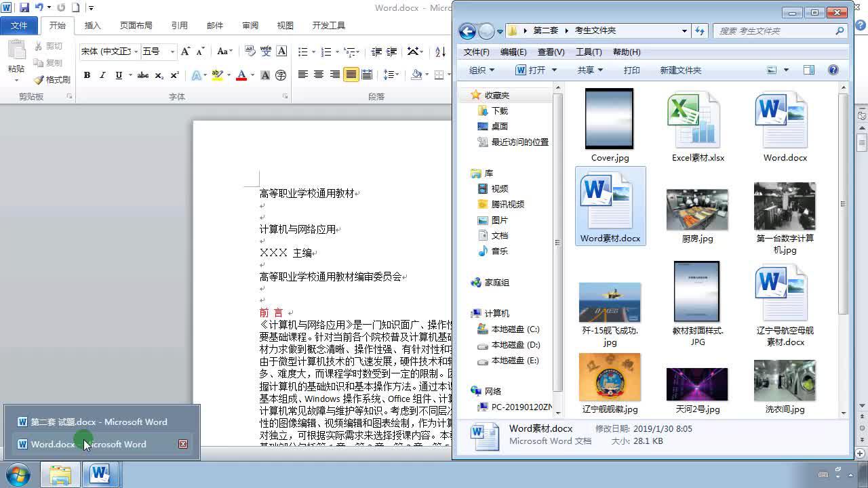Image resolution: width=868 pixels, height=488 pixels.
Task: Open the Font dialog launcher in 字体 group
Action: [285, 97]
